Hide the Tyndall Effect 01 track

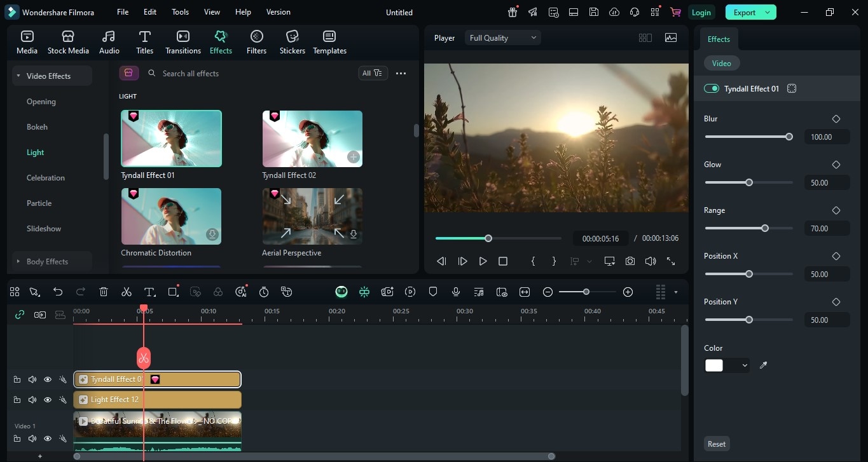(48, 379)
